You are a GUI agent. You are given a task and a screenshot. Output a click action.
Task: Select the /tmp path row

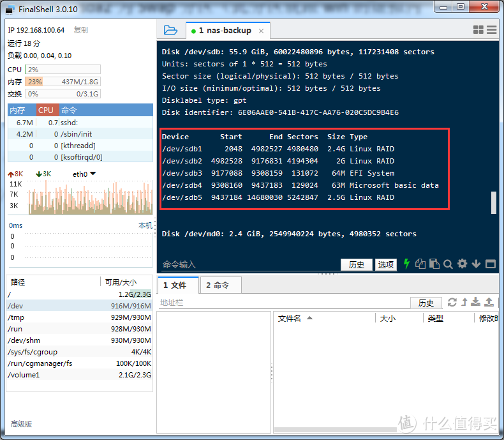[79, 317]
